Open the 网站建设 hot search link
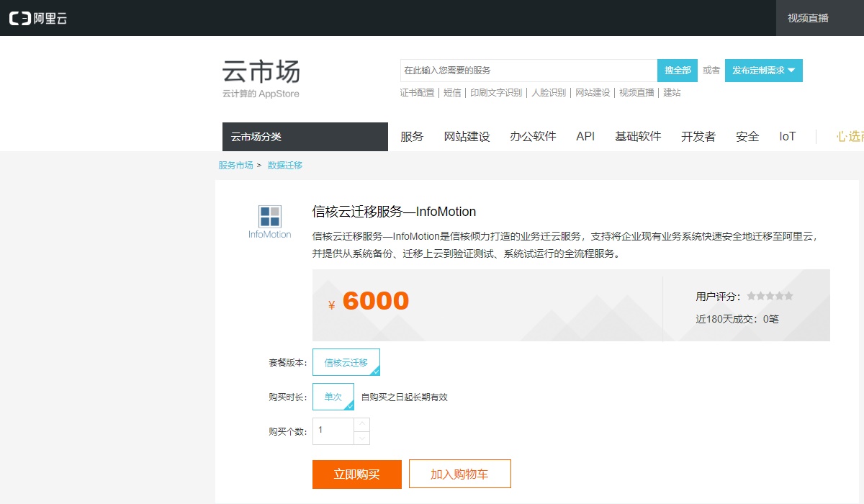 (593, 93)
